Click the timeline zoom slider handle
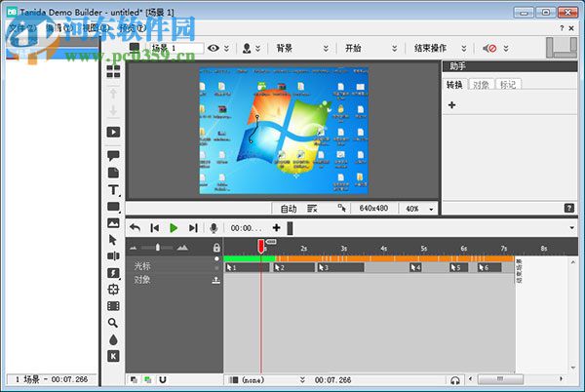This screenshot has height=392, width=585. 158,248
